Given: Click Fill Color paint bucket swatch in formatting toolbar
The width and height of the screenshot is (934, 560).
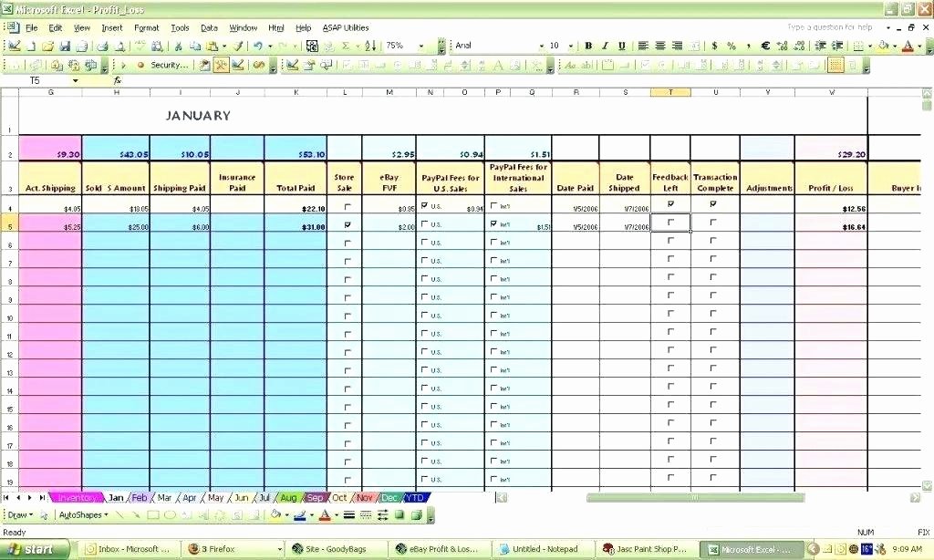Looking at the screenshot, I should point(884,46).
